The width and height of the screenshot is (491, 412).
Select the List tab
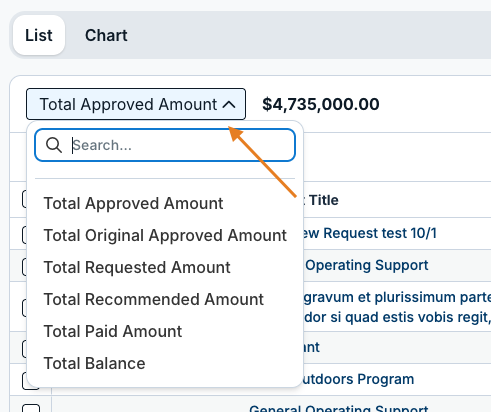tap(39, 35)
